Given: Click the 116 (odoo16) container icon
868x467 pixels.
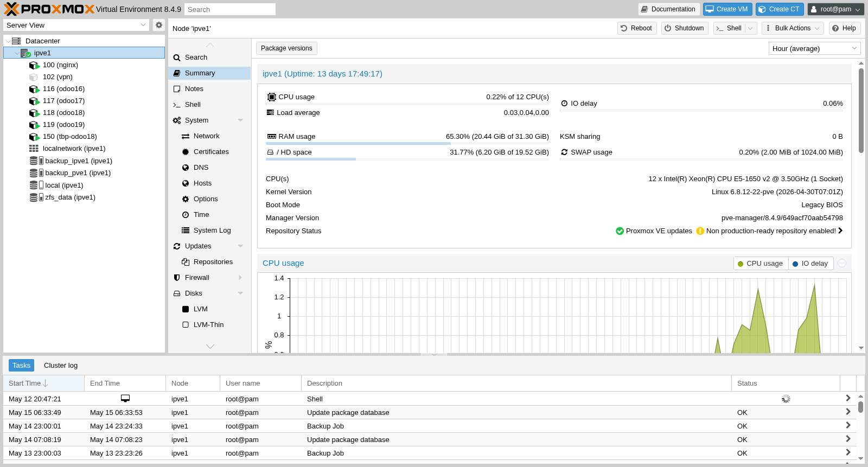Looking at the screenshot, I should coord(34,89).
